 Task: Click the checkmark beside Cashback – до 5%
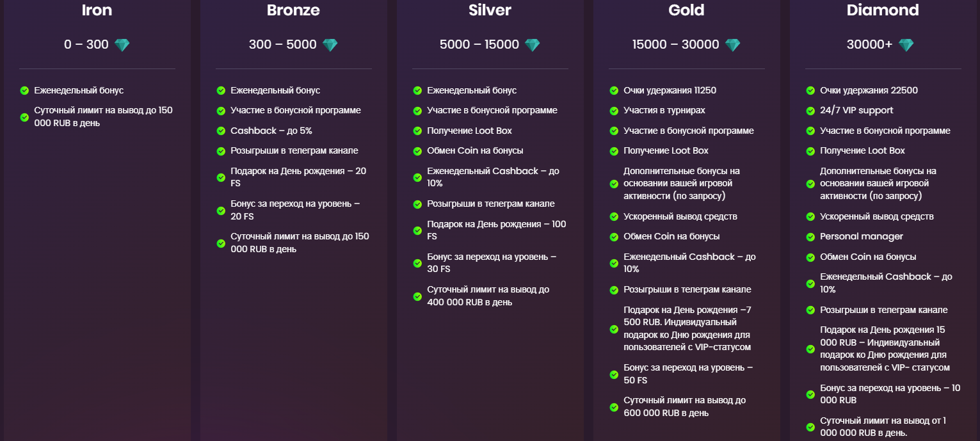[221, 131]
